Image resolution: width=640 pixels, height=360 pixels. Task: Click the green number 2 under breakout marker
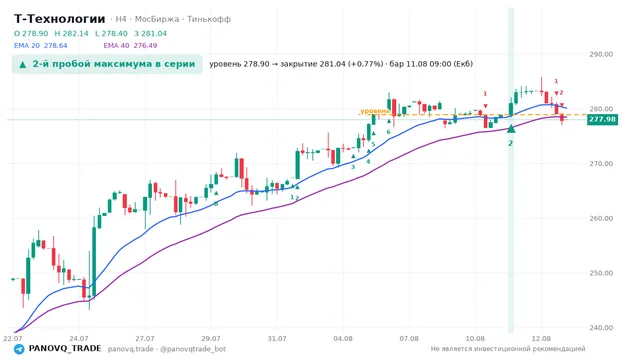(510, 143)
